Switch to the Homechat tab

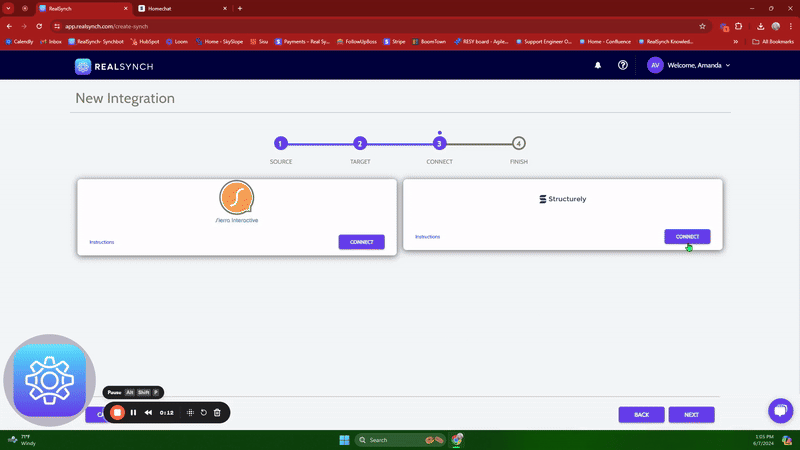[x=179, y=8]
